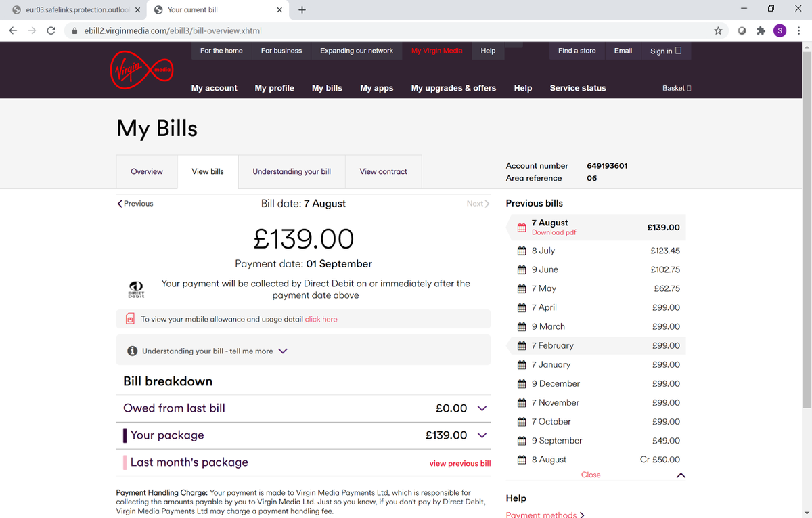Open My apps in the main menu
Screen dimensions: 812x518
(x=377, y=88)
